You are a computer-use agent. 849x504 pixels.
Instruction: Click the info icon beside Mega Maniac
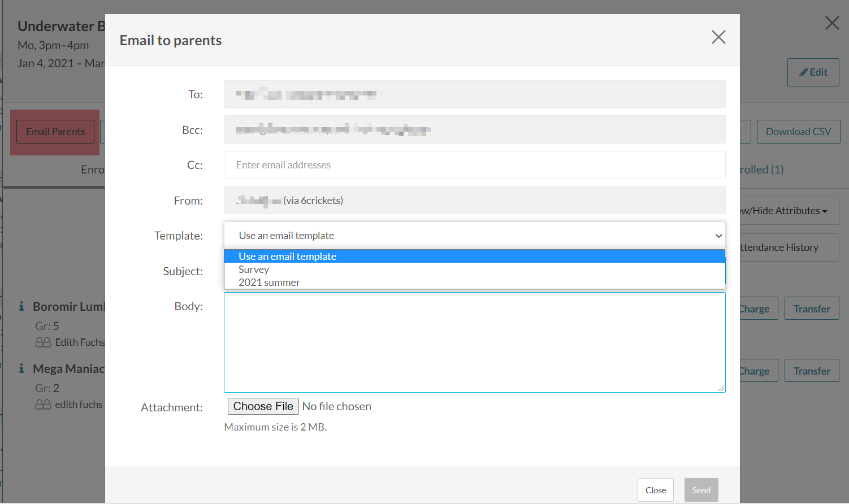pos(21,368)
